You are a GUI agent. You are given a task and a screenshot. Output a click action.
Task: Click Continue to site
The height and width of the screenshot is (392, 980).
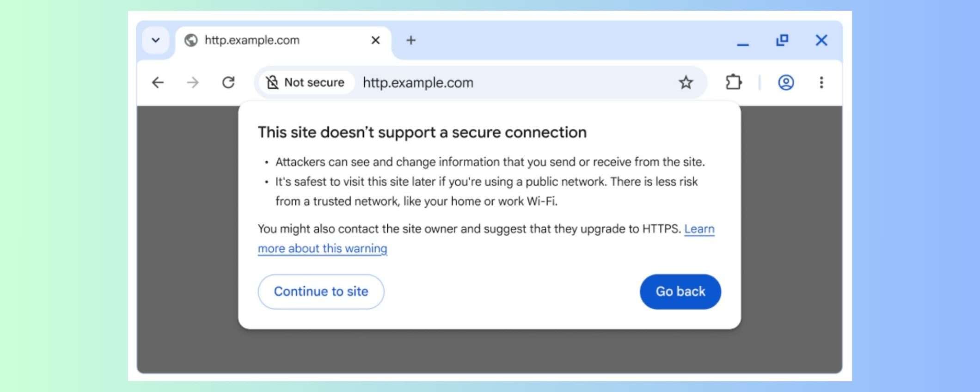pyautogui.click(x=321, y=291)
